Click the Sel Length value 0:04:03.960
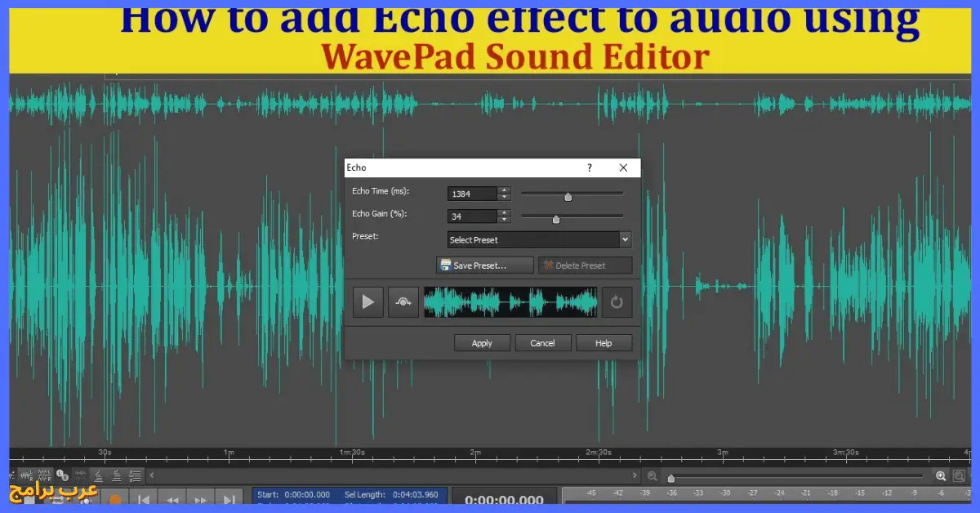The width and height of the screenshot is (980, 513). click(x=414, y=494)
